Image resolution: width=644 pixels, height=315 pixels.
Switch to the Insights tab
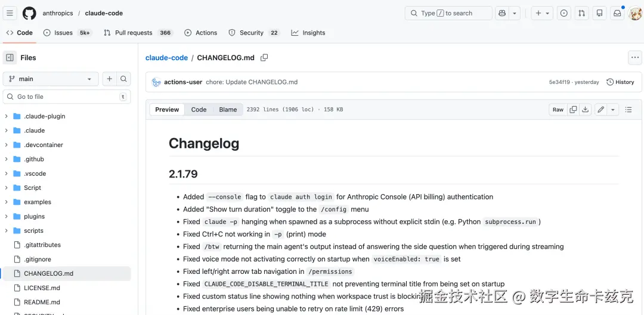tap(308, 33)
